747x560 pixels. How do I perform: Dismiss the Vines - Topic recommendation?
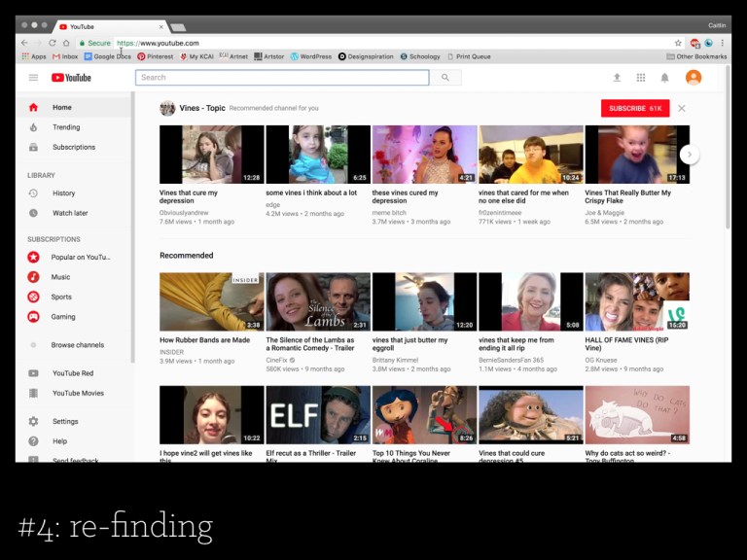(682, 108)
